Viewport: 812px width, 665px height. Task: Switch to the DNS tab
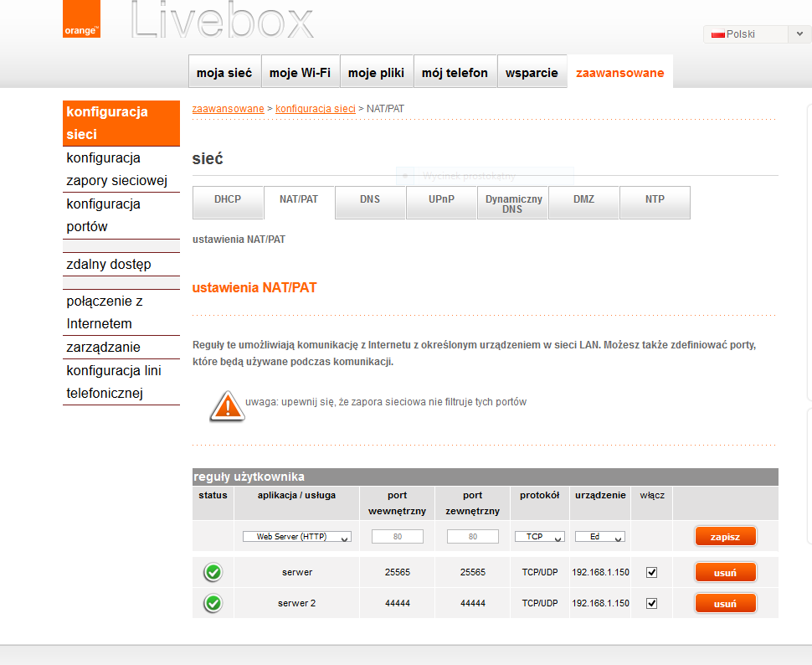point(370,202)
